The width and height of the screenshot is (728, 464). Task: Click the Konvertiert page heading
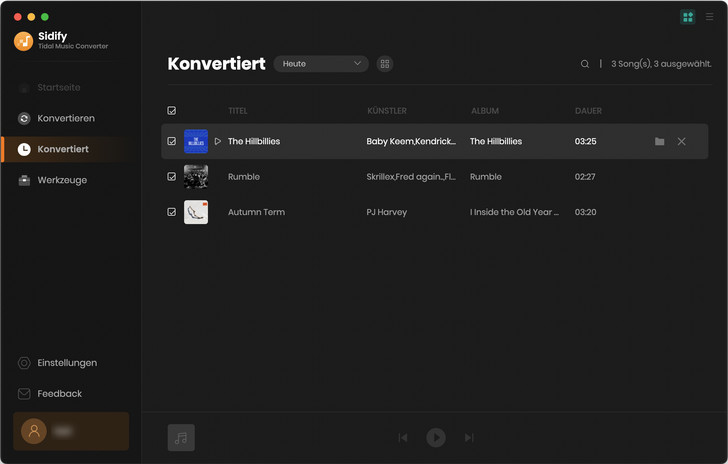[x=216, y=64]
